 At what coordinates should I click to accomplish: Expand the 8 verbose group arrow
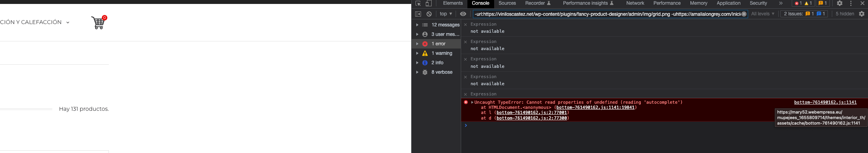pyautogui.click(x=417, y=72)
